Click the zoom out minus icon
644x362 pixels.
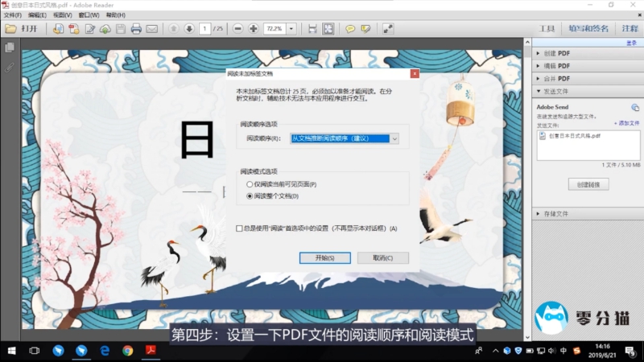click(238, 29)
